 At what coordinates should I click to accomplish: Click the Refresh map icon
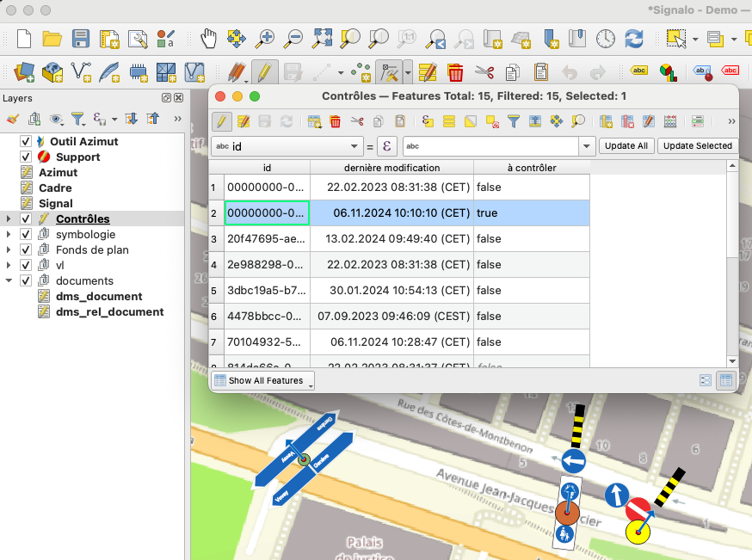tap(634, 38)
